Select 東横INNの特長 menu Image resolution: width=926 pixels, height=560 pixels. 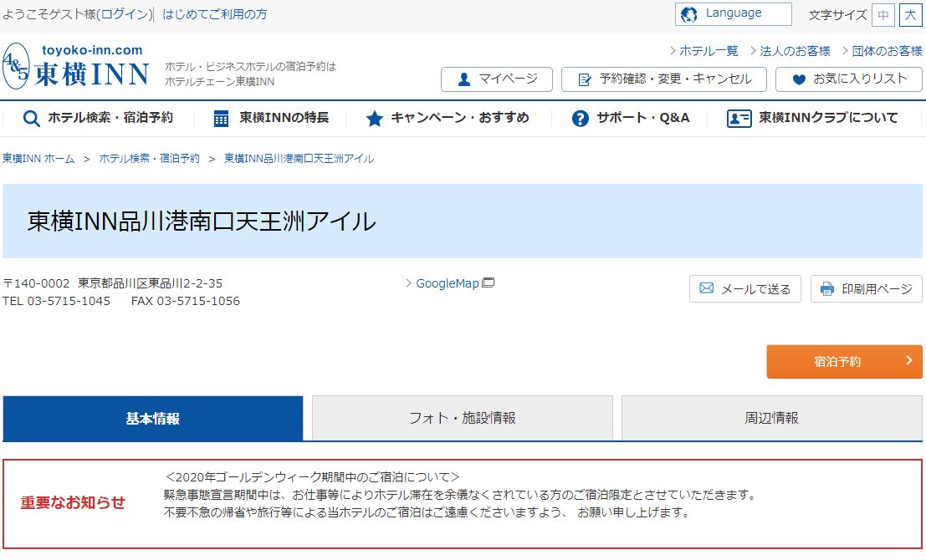point(271,118)
